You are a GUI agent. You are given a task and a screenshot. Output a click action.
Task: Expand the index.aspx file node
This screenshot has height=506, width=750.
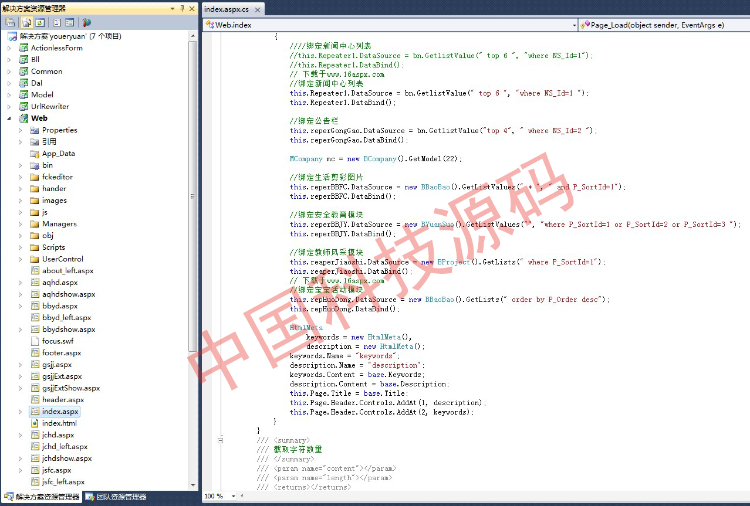[x=21, y=411]
